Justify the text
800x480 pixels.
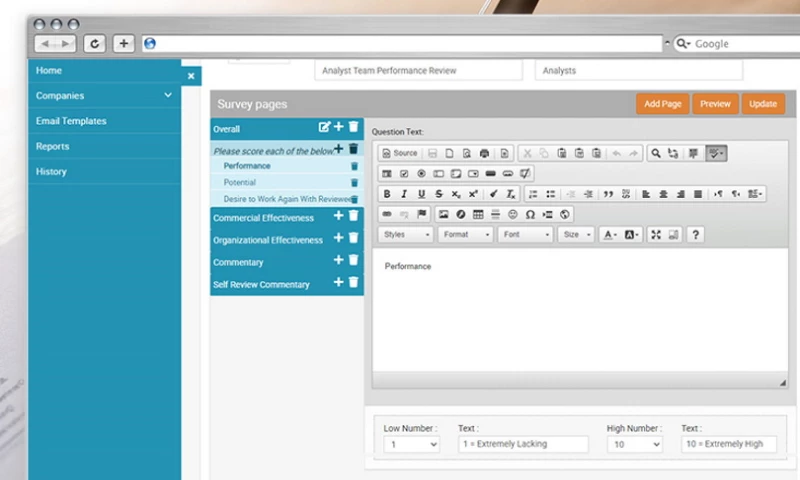coord(698,194)
